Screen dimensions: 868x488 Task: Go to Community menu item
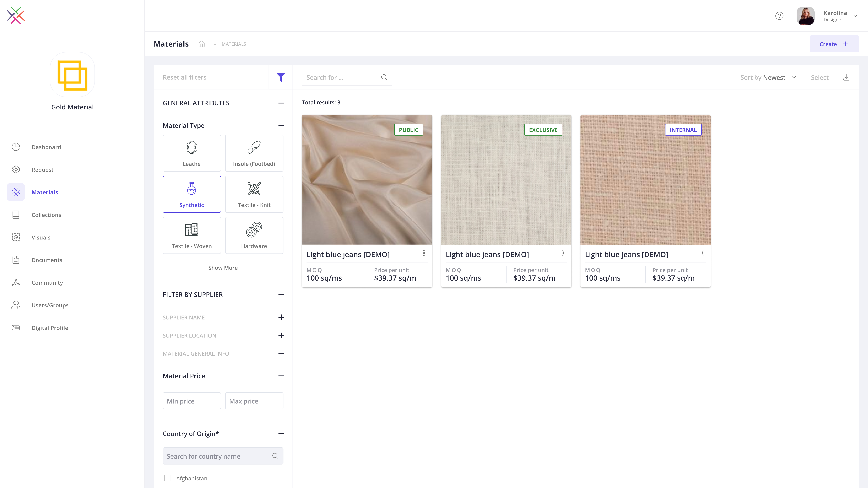(x=47, y=283)
